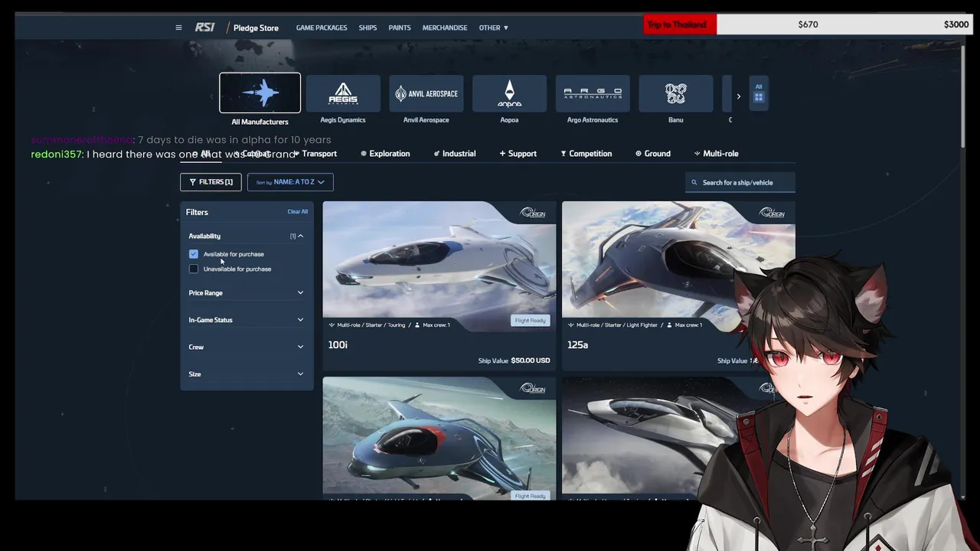Screen dimensions: 980x551
Task: Choose the Argo Astronautics manufacturer logo
Action: tap(593, 93)
